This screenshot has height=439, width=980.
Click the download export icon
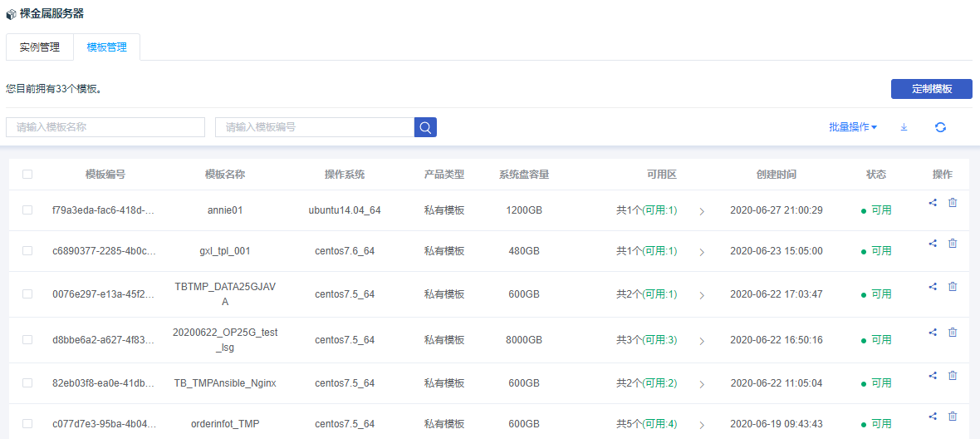[904, 127]
